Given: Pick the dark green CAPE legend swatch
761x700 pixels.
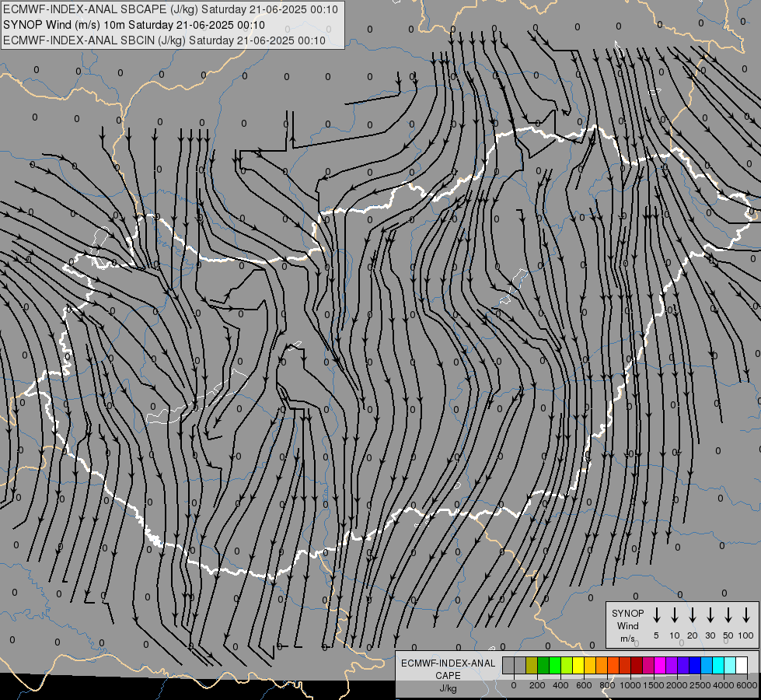Looking at the screenshot, I should pyautogui.click(x=543, y=666).
